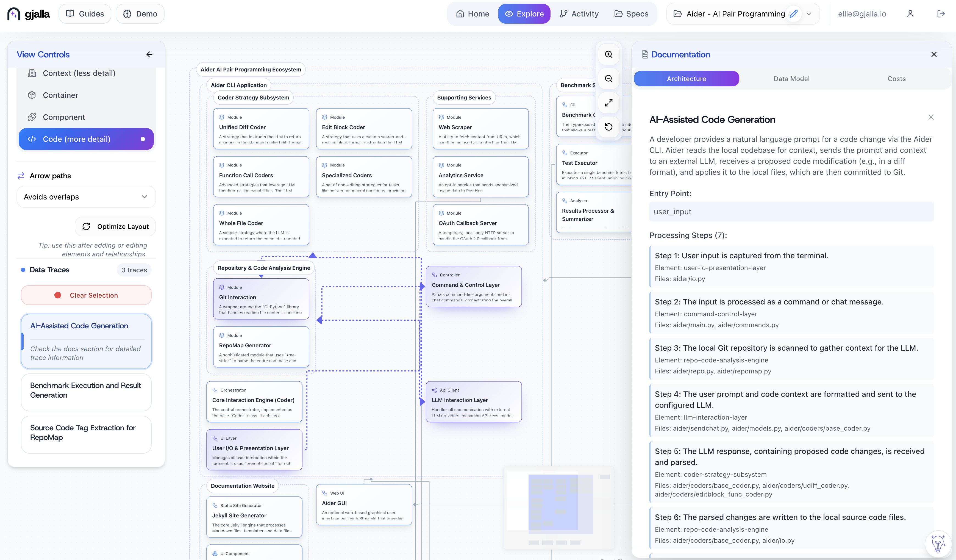Select Context (less detail) level

79,73
